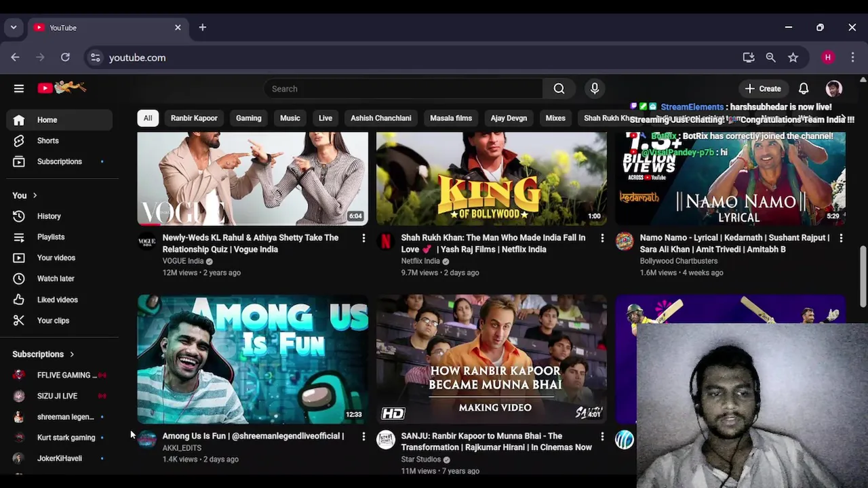
Task: Select the Mixes filter chip
Action: coord(555,118)
